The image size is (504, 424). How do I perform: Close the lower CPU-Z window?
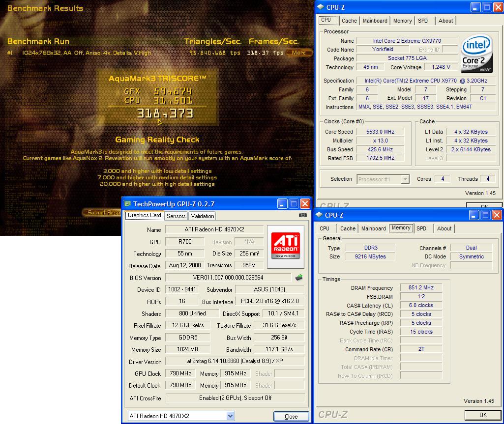(496, 215)
